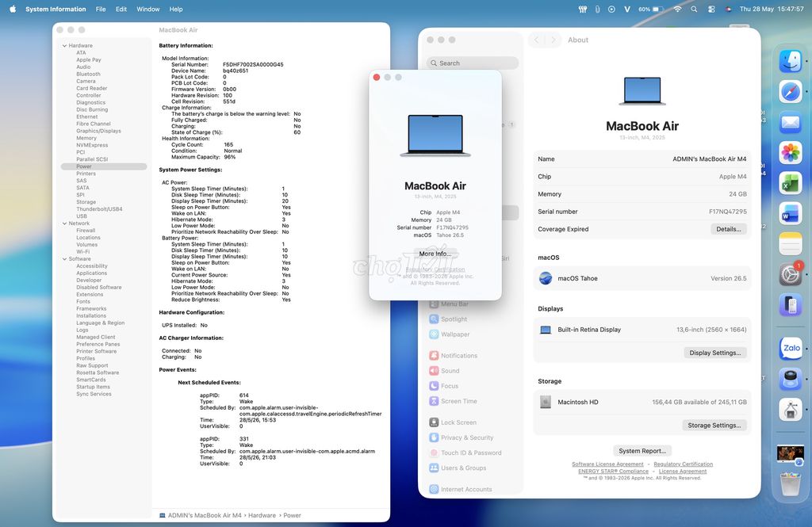The image size is (812, 527).
Task: Open Photos from the Dock
Action: [791, 153]
